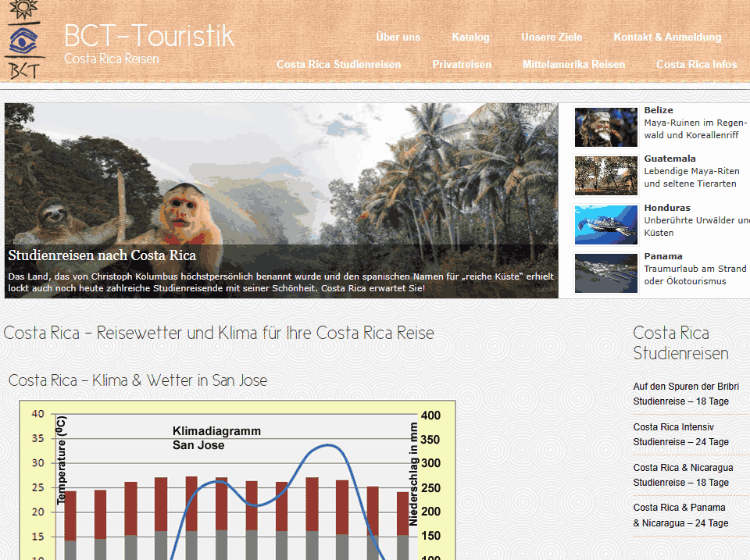Select Unsere Ziele in navigation
The width and height of the screenshot is (750, 560).
point(552,37)
